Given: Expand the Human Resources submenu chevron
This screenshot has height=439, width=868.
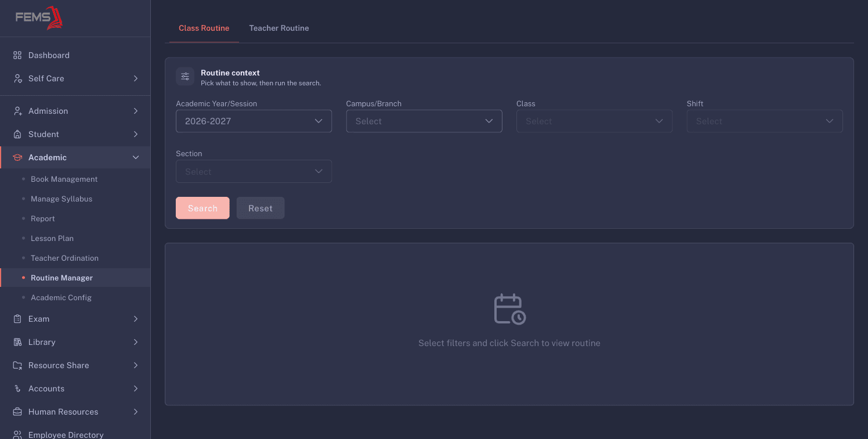Looking at the screenshot, I should (136, 412).
